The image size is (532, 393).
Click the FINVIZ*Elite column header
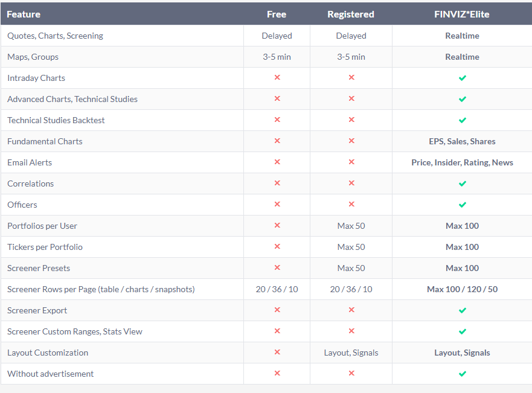(462, 14)
